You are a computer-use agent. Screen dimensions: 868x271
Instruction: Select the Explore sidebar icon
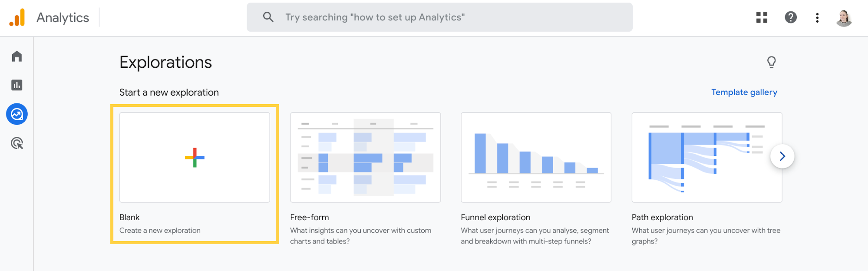[17, 114]
